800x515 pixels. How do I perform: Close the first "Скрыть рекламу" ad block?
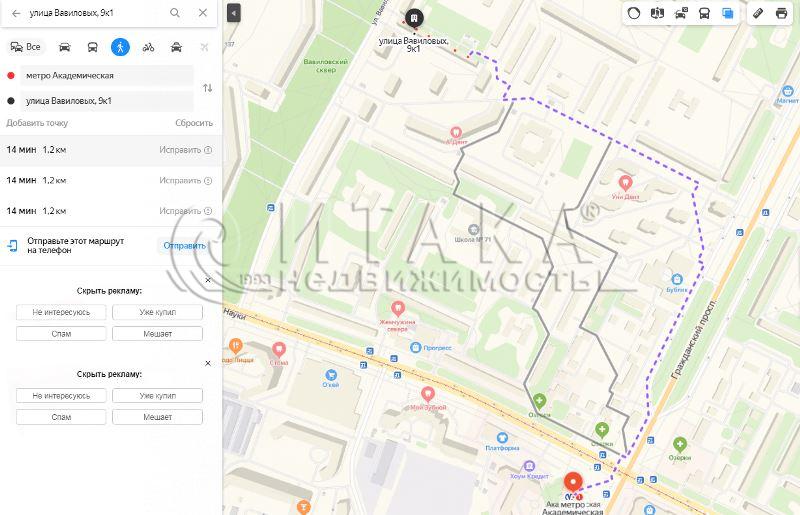(208, 280)
